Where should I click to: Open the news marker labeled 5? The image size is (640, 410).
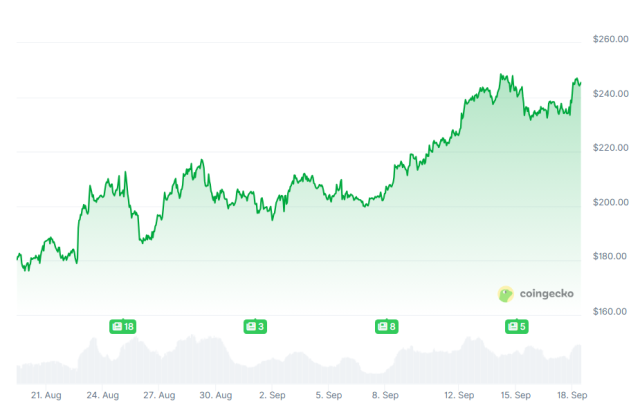pos(517,326)
